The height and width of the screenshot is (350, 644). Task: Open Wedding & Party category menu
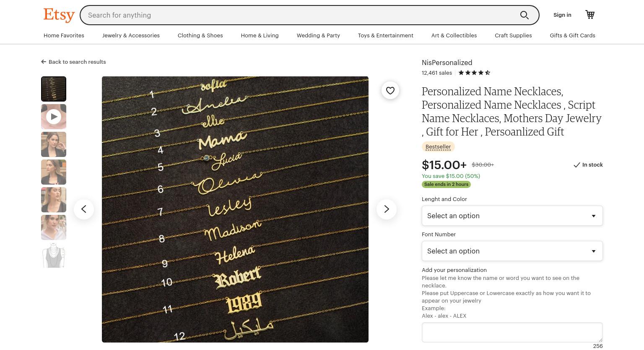[x=318, y=35]
